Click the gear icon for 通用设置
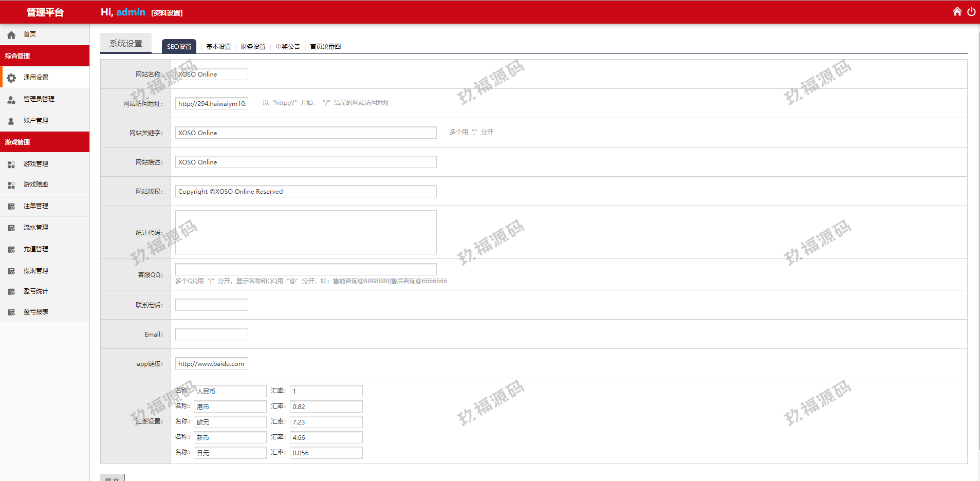Screen dimensions: 980x481 [x=11, y=78]
